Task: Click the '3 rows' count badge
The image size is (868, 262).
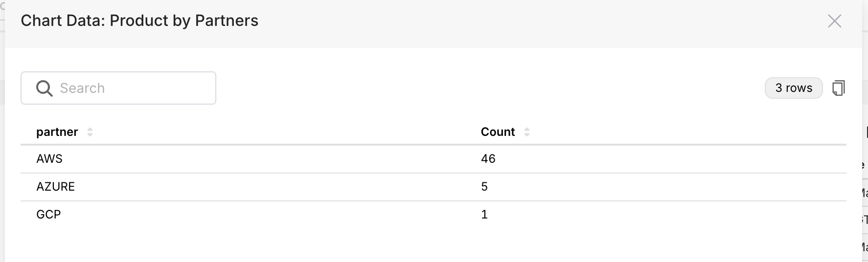Action: (x=793, y=88)
